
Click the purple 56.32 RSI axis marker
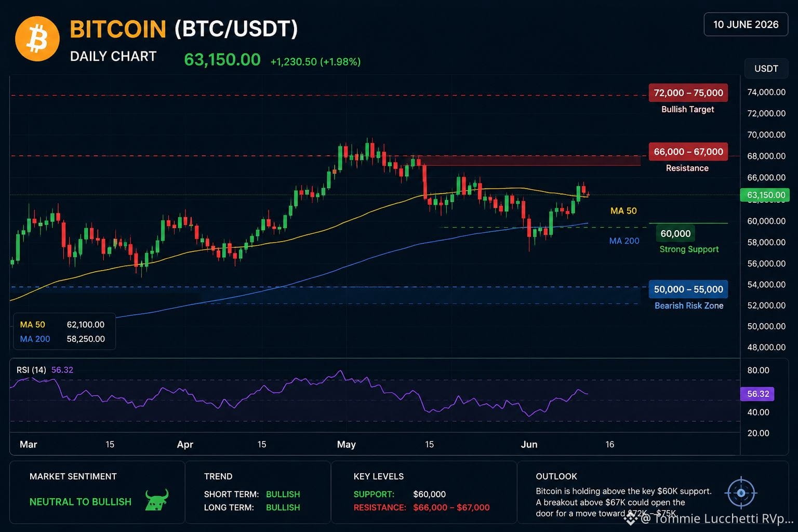(757, 394)
